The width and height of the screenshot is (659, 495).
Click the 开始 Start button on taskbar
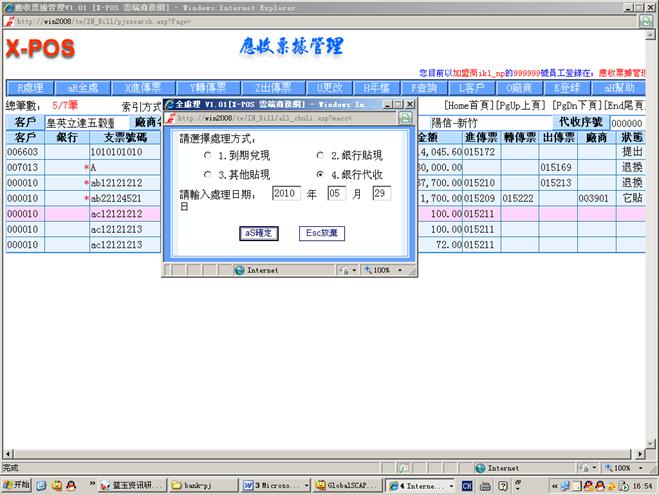pyautogui.click(x=17, y=485)
